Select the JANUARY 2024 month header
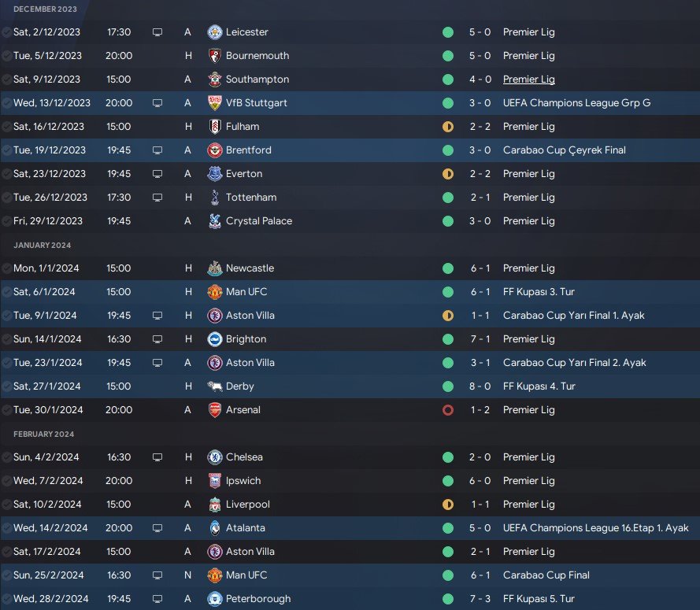Screen dimensions: 700x610 coord(42,245)
